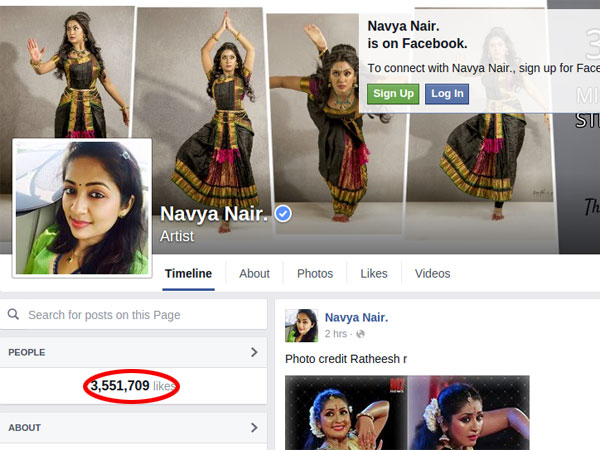Screen dimensions: 600x450
Task: Click the blue Log In button
Action: (447, 94)
